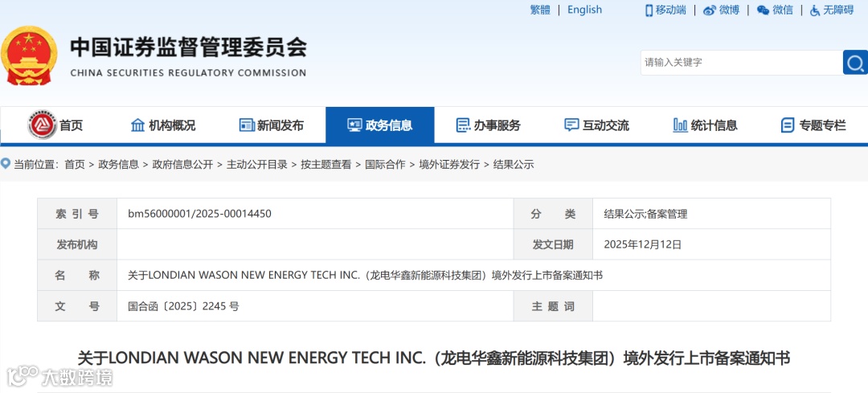This screenshot has height=393, width=868.
Task: Click the chat bubble icon beside 互动交流
Action: click(x=571, y=125)
